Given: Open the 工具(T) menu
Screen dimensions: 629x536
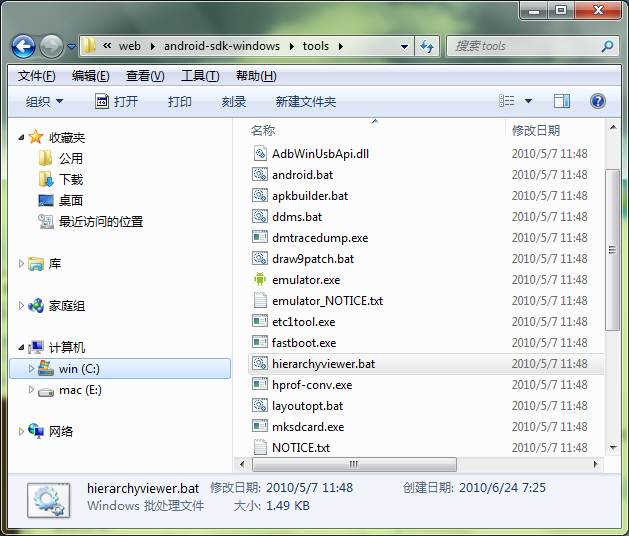Looking at the screenshot, I should [x=200, y=76].
